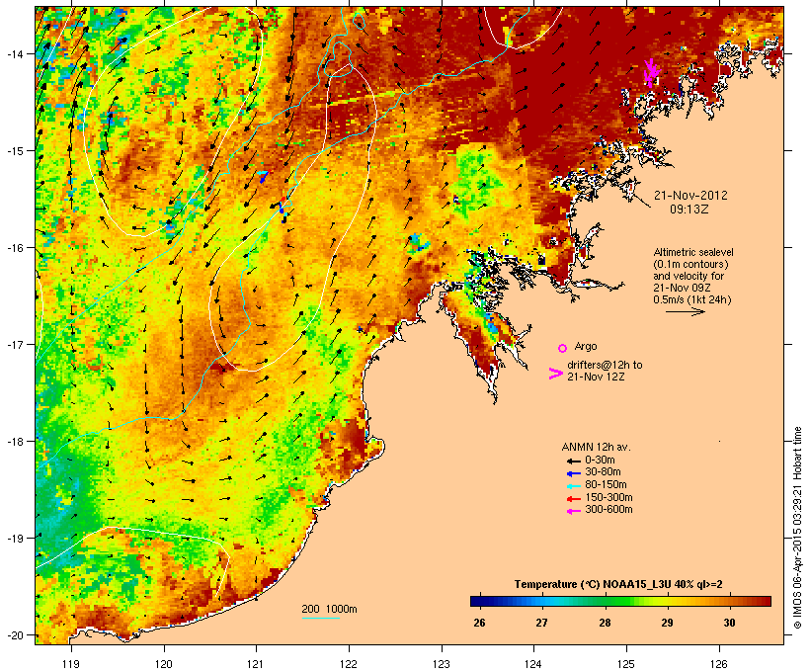Click the '21-Nov 12Z' legend text
The width and height of the screenshot is (810, 672).
596,377
